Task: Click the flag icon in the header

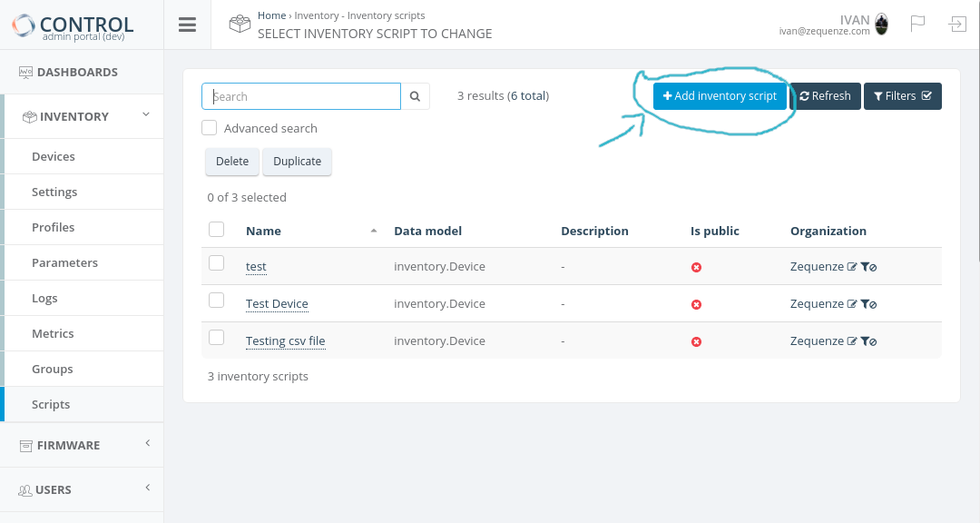Action: pos(917,24)
